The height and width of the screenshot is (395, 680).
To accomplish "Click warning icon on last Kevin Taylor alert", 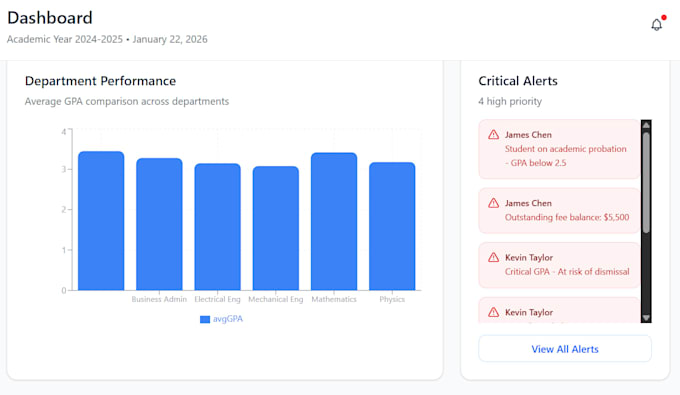I will point(494,312).
